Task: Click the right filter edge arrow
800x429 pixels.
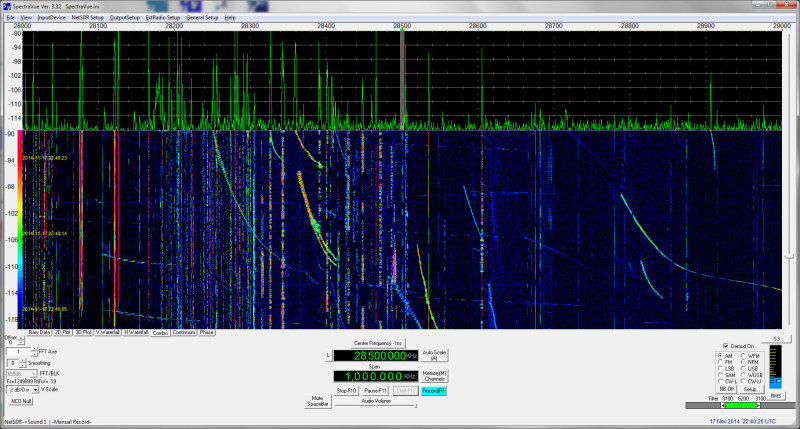Action: coord(758,406)
